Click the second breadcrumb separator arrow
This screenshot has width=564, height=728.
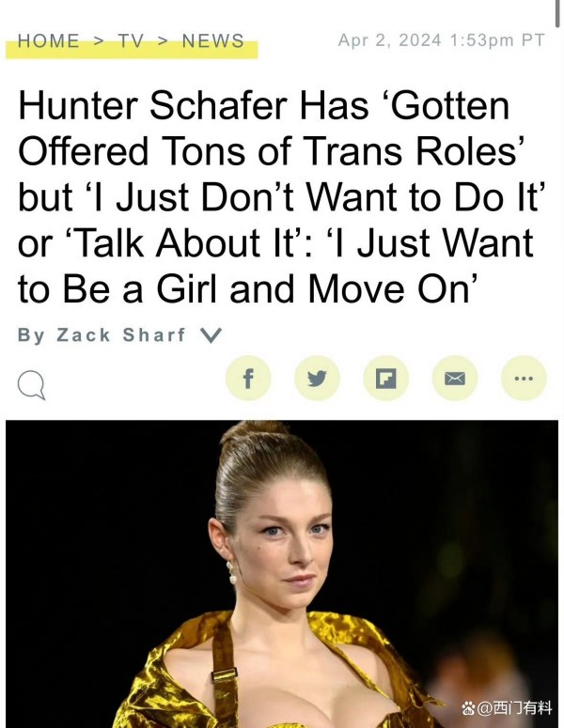[163, 40]
